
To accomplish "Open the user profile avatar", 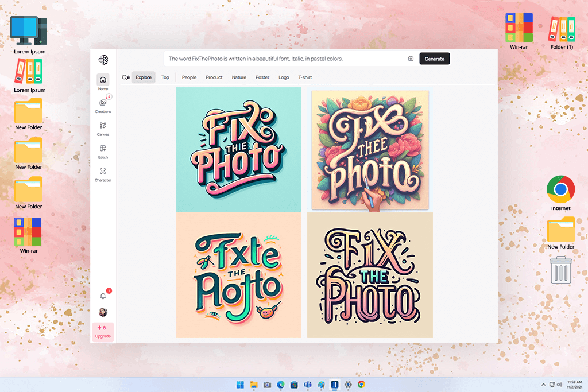I will coord(103,312).
